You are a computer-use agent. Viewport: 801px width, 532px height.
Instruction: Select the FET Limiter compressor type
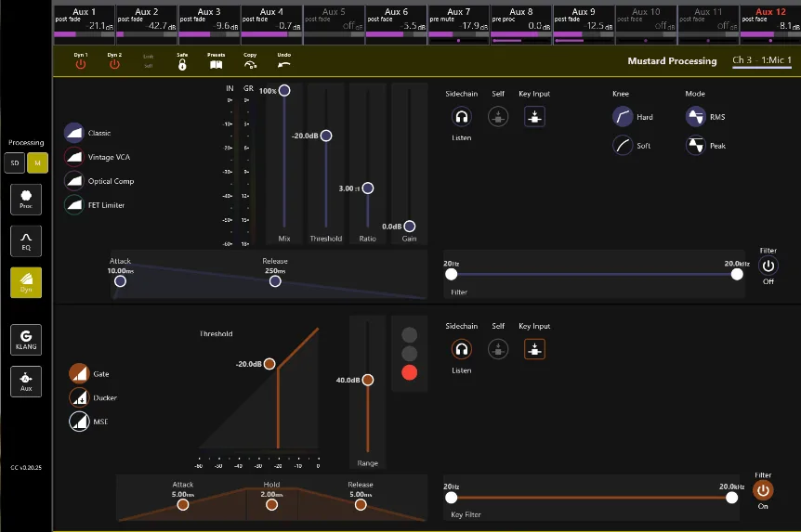click(95, 205)
